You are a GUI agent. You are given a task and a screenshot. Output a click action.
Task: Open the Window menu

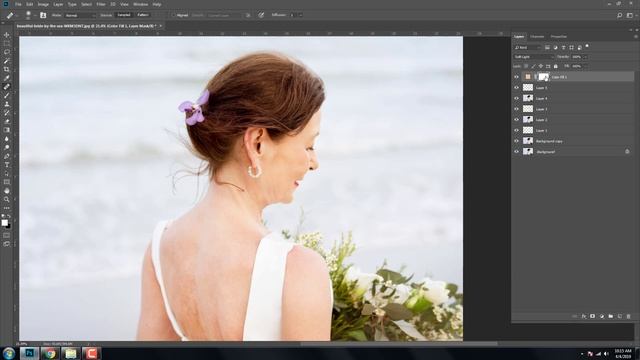(140, 4)
